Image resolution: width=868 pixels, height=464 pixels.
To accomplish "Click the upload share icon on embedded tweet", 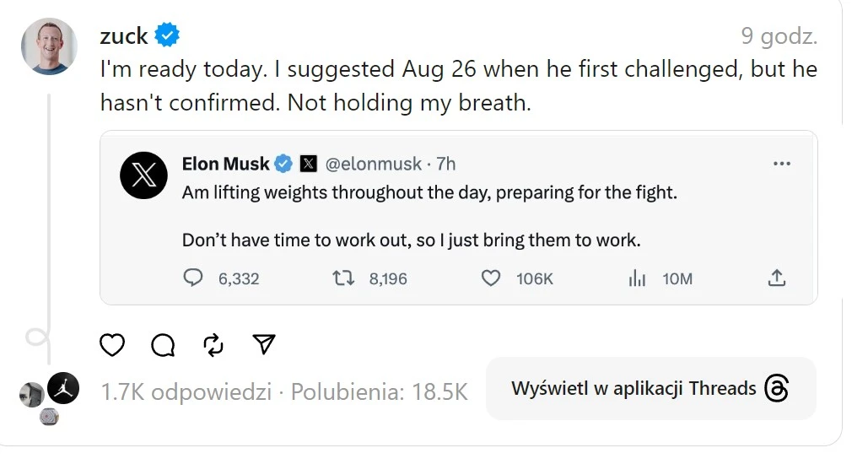I will [x=777, y=278].
